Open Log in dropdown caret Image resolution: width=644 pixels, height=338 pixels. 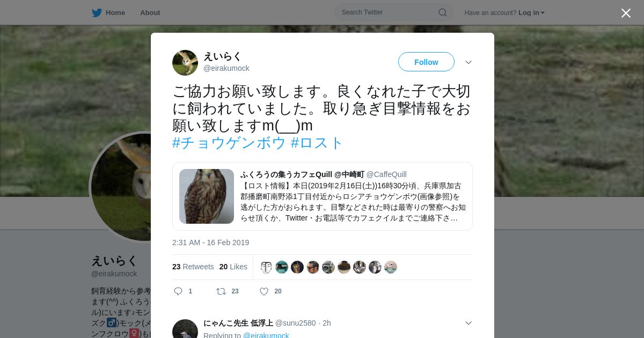pyautogui.click(x=543, y=13)
